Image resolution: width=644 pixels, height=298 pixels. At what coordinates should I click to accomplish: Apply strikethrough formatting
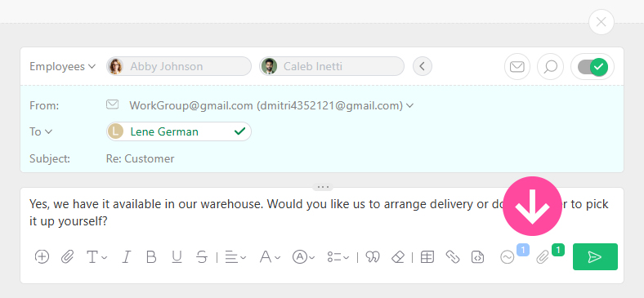pos(202,257)
